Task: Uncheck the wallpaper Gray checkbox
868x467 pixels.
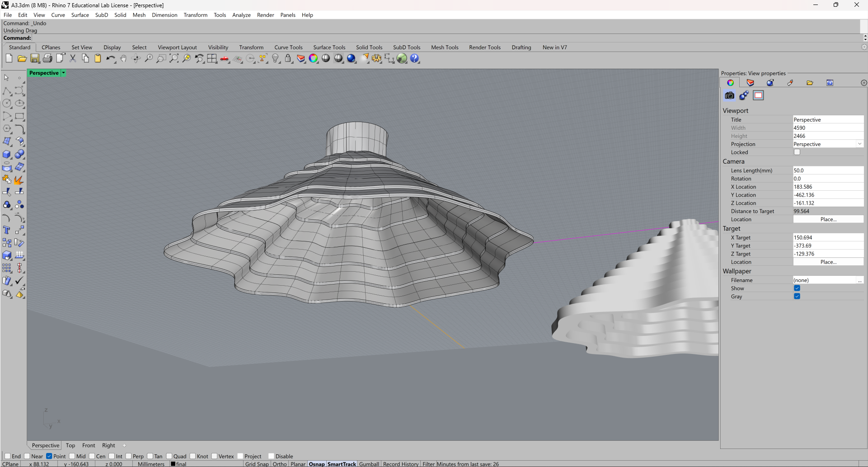Action: pyautogui.click(x=797, y=297)
